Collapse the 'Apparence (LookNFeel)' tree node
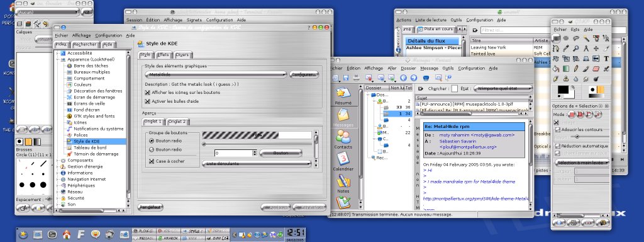 [x=57, y=59]
